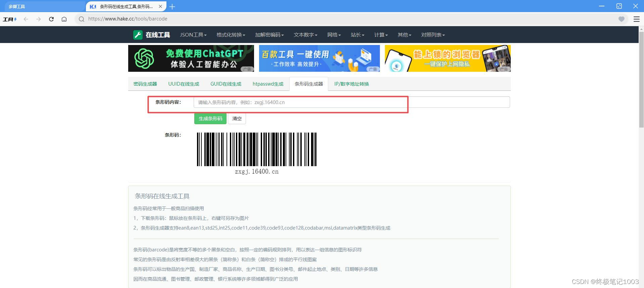Expand the 其他 dropdown menu
The image size is (644, 288).
coord(404,35)
